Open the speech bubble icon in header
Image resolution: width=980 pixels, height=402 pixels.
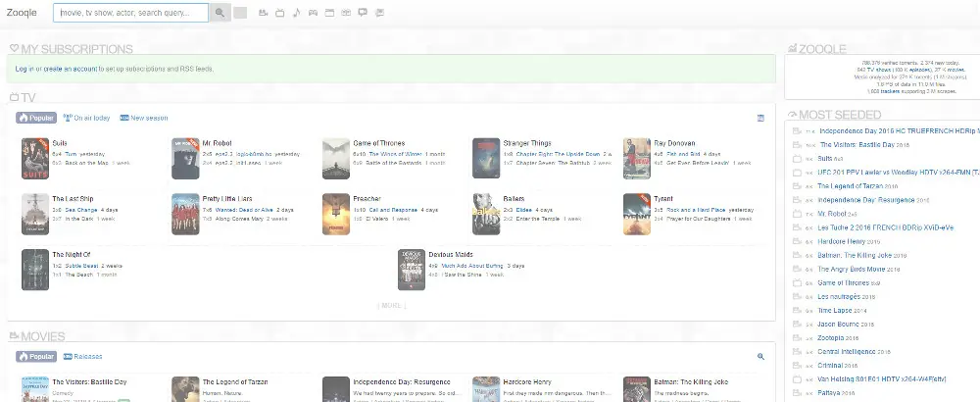click(363, 13)
